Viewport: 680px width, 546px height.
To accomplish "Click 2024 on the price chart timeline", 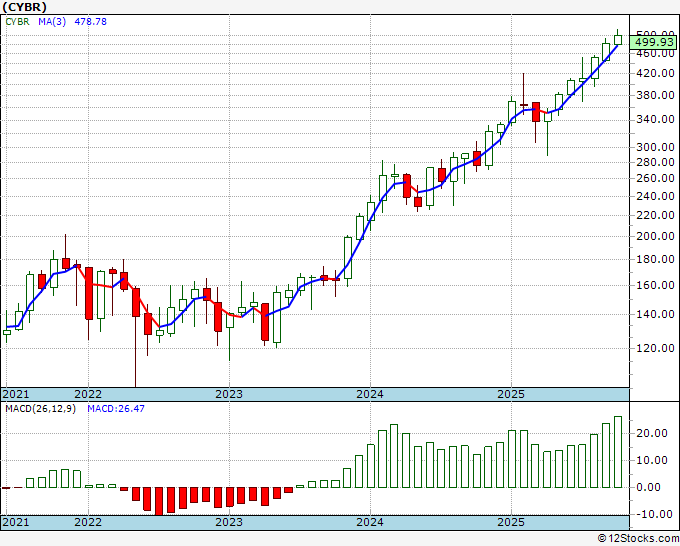I will [x=370, y=394].
